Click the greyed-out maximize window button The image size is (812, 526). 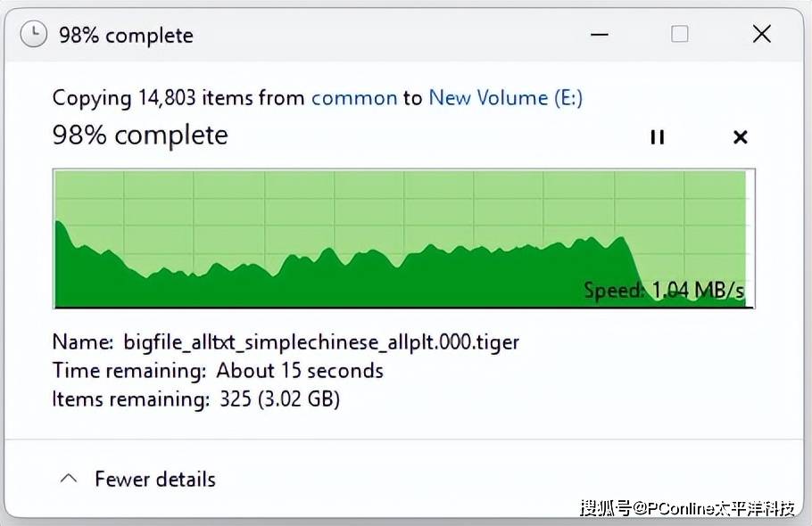pos(679,34)
